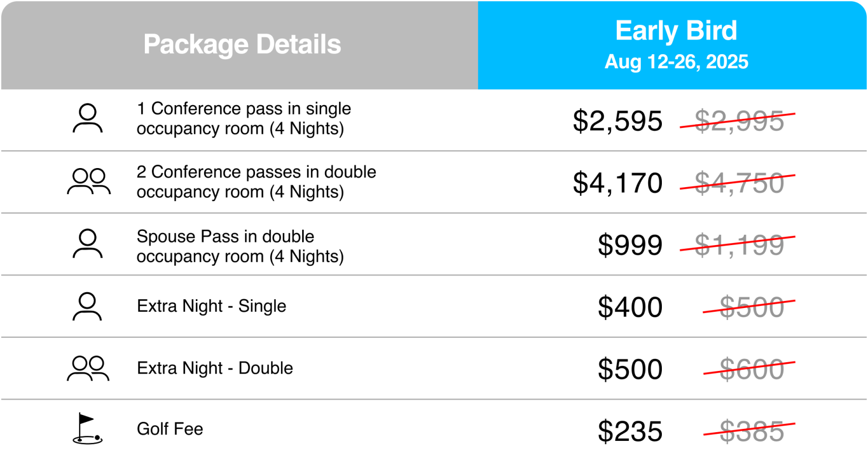This screenshot has height=462, width=868.
Task: Click the Golf Fee label
Action: point(170,429)
